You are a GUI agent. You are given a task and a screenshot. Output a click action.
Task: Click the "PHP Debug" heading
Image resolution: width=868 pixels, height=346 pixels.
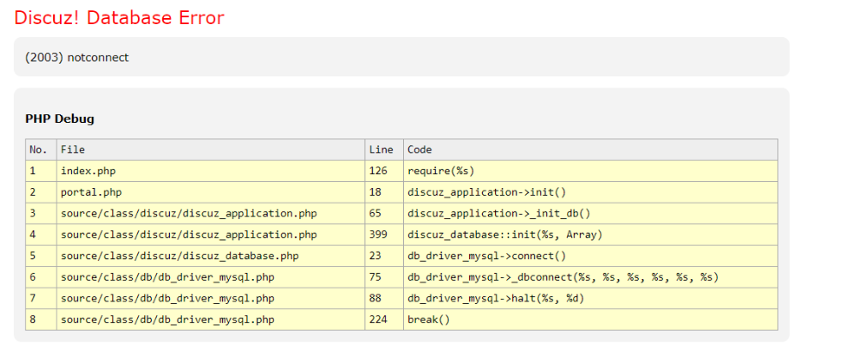59,118
